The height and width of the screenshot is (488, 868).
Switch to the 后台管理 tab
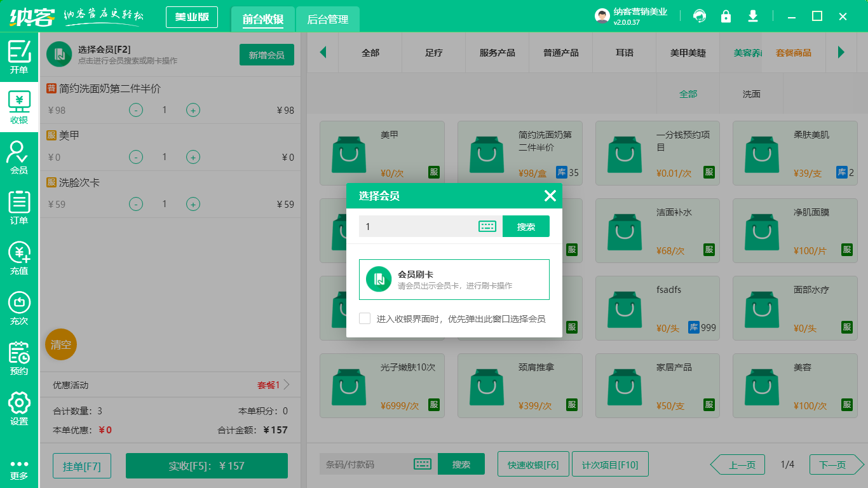[x=328, y=19]
